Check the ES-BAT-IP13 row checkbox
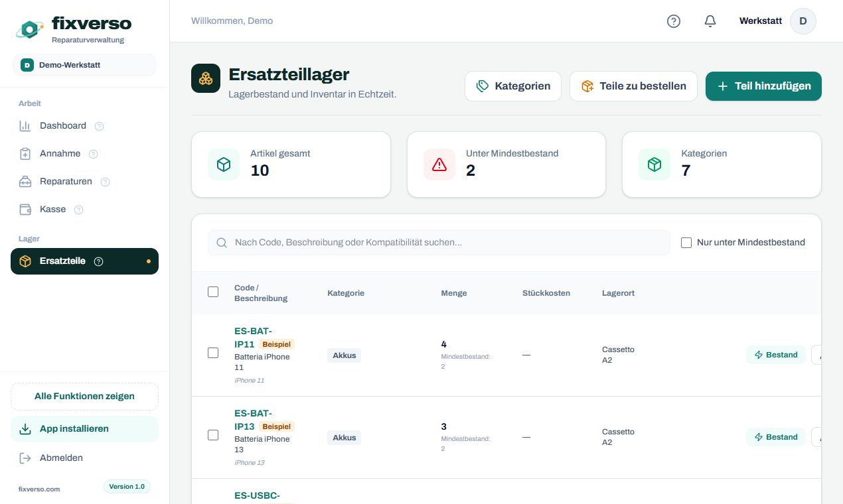This screenshot has height=504, width=843. point(213,435)
